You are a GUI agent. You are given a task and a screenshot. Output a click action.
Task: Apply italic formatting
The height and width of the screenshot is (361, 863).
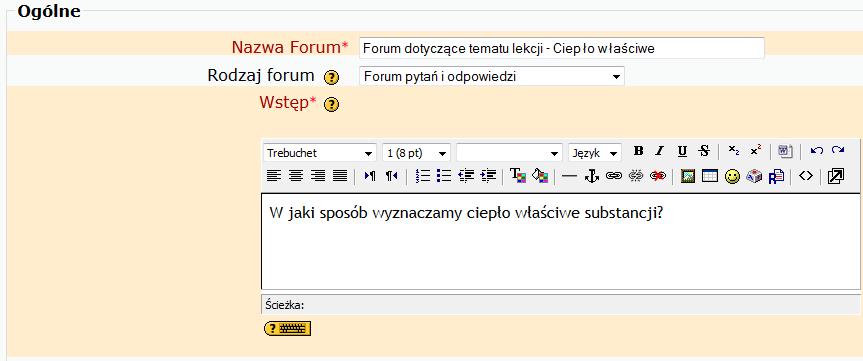coord(660,151)
